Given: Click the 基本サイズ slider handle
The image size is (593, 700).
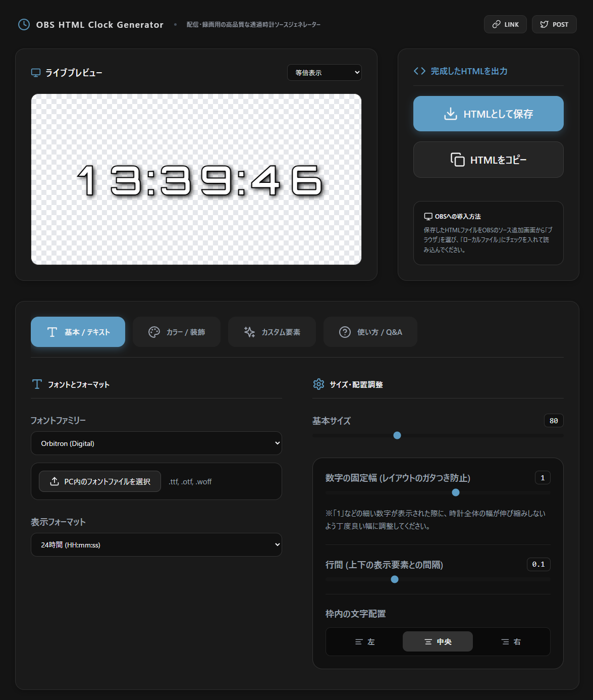Looking at the screenshot, I should click(x=397, y=435).
